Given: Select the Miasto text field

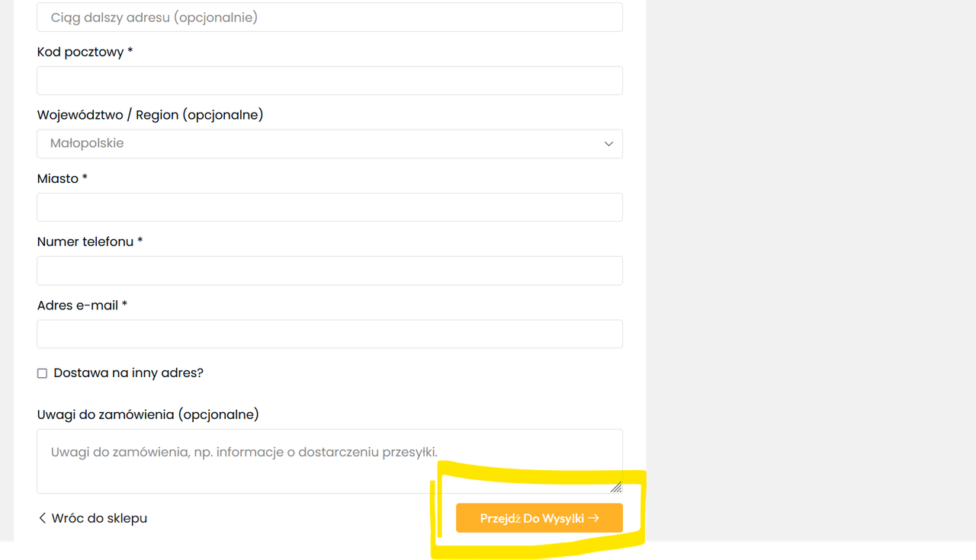Looking at the screenshot, I should [329, 207].
